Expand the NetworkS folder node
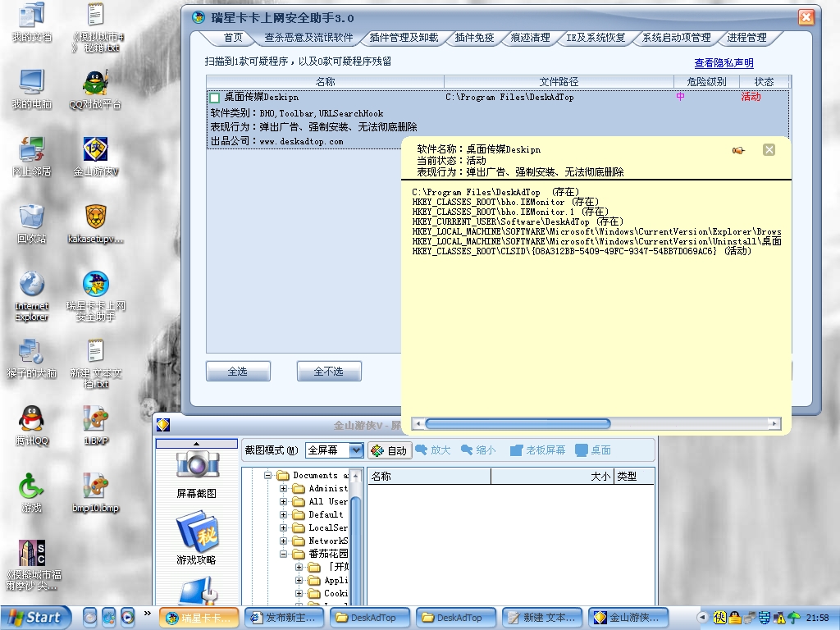Viewport: 840px width, 630px height. (283, 541)
